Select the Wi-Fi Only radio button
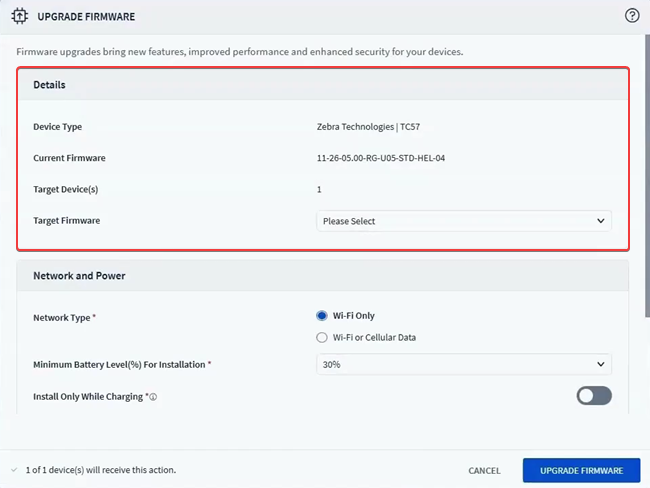Viewport: 650px width, 488px height. 322,315
